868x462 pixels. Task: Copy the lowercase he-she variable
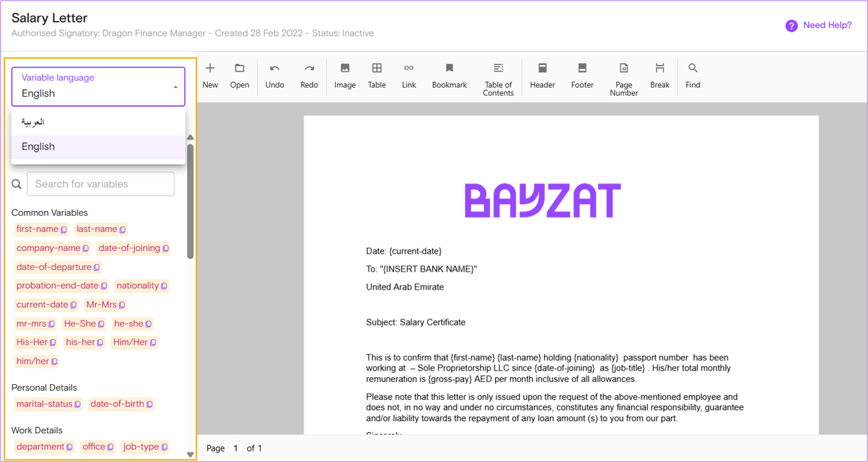point(148,324)
